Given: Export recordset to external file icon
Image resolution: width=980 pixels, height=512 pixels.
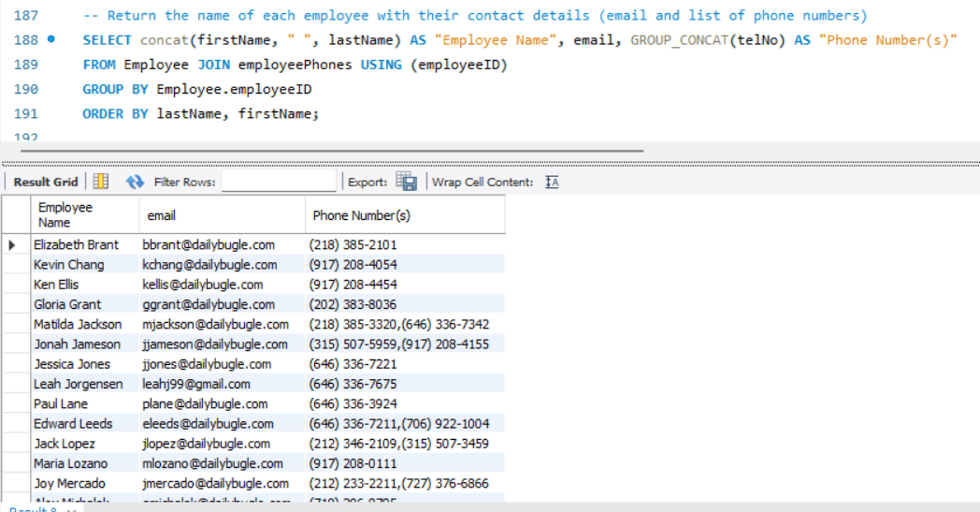Looking at the screenshot, I should point(406,182).
